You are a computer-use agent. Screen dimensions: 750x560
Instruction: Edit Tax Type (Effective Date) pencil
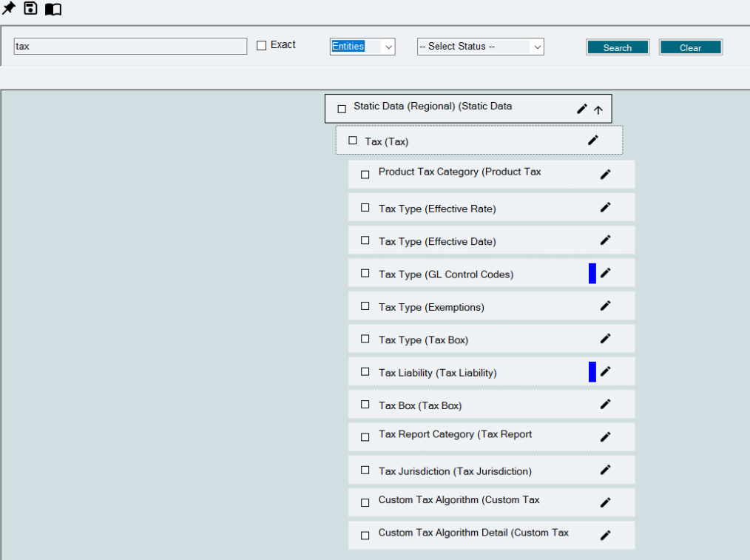pyautogui.click(x=606, y=240)
